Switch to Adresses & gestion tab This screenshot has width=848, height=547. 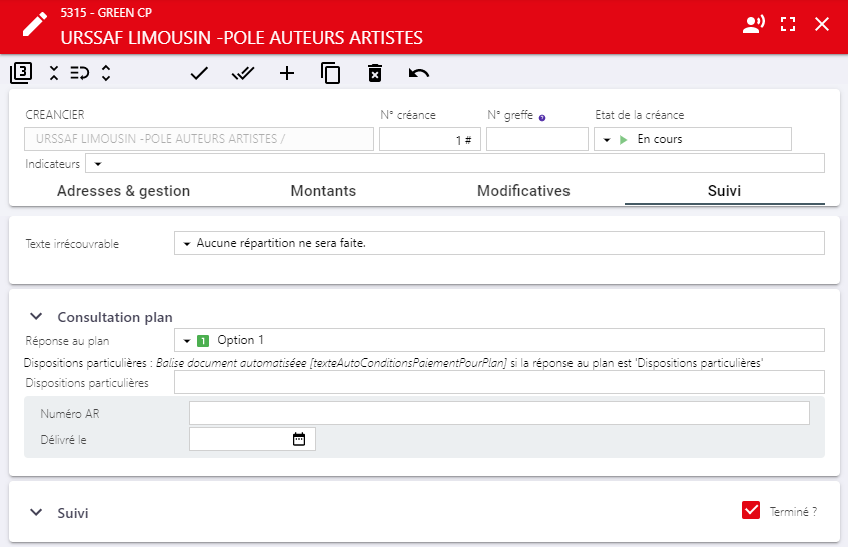coord(124,191)
